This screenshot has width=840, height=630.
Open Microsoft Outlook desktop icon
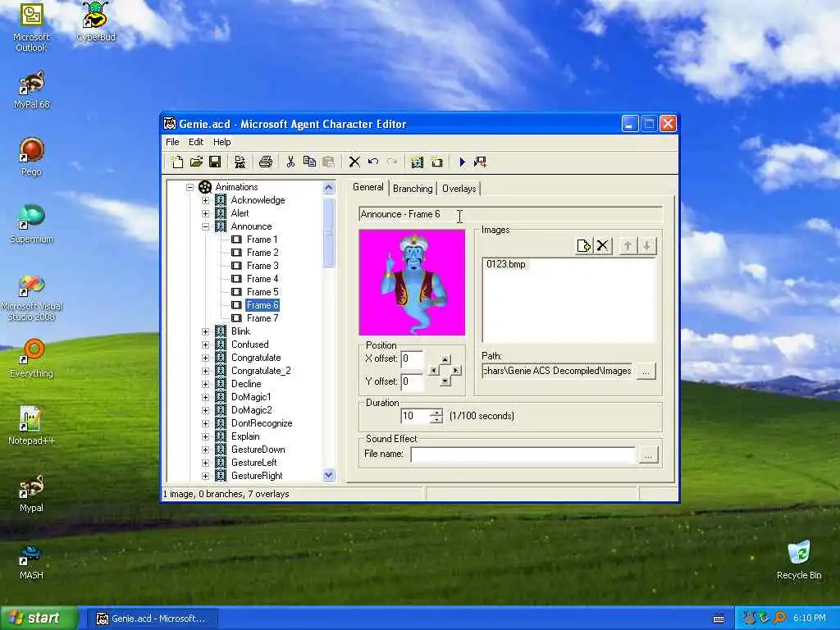tap(31, 27)
